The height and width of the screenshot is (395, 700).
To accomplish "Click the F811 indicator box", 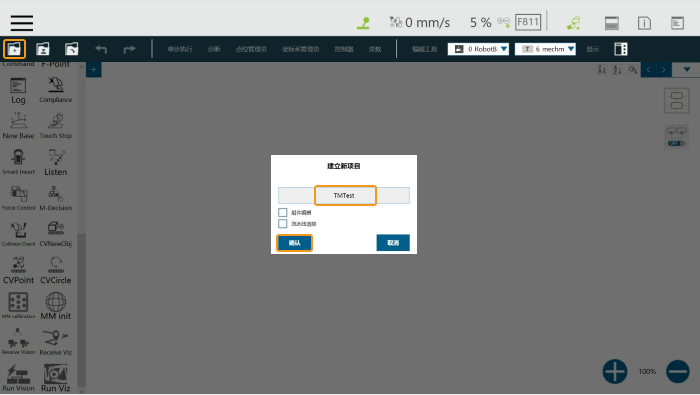I will (528, 22).
